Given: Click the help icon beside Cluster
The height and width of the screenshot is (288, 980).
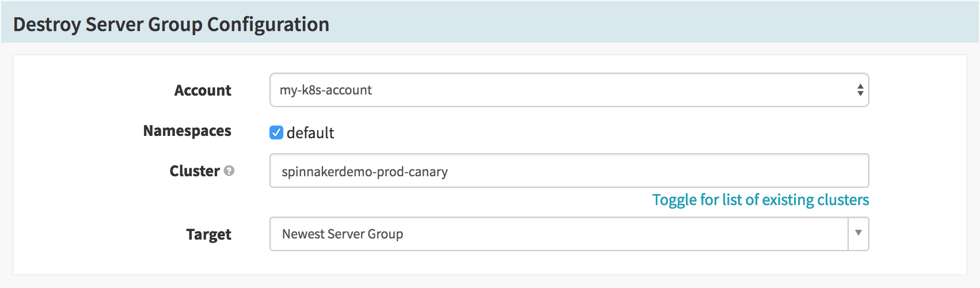Looking at the screenshot, I should [x=229, y=171].
